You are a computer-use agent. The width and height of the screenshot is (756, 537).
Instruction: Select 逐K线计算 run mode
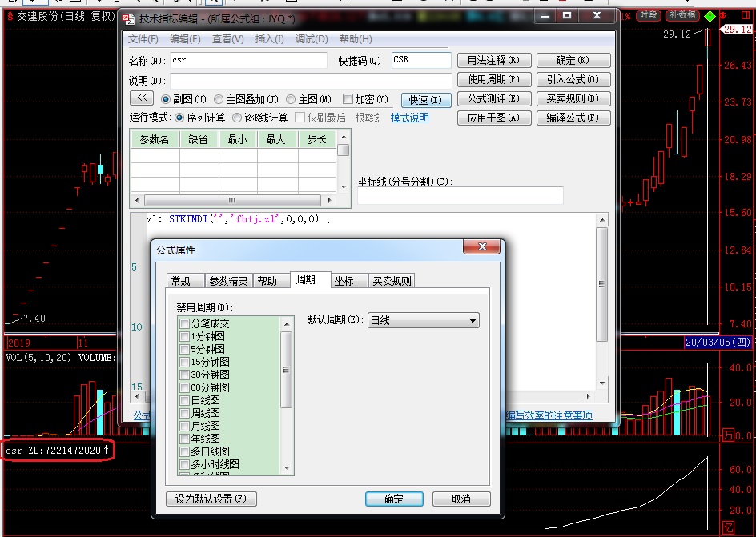[237, 118]
